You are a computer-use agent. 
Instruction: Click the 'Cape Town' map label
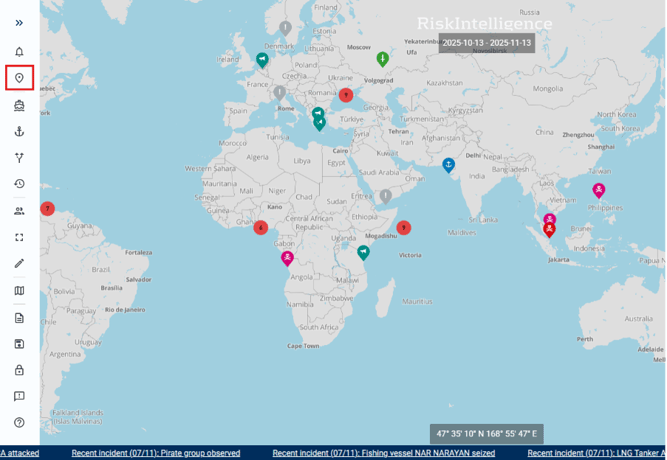coord(303,346)
